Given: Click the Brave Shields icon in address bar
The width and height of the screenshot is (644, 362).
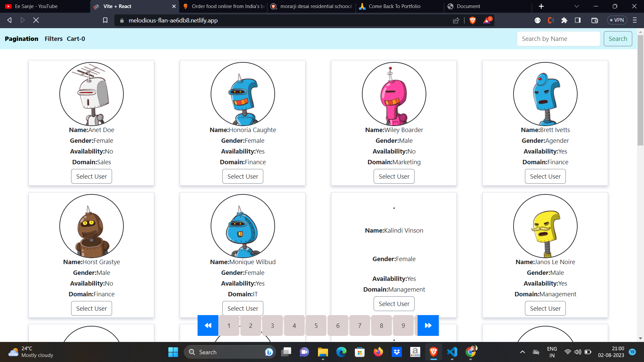Looking at the screenshot, I should pyautogui.click(x=473, y=20).
